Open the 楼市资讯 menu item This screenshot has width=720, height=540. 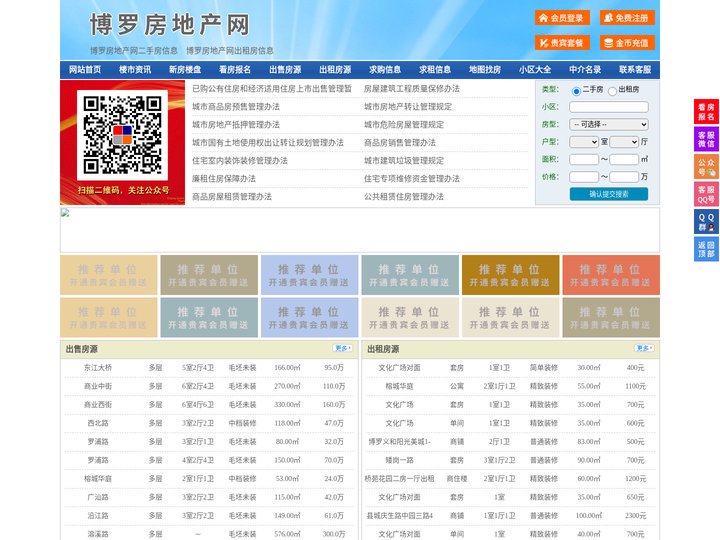point(135,70)
